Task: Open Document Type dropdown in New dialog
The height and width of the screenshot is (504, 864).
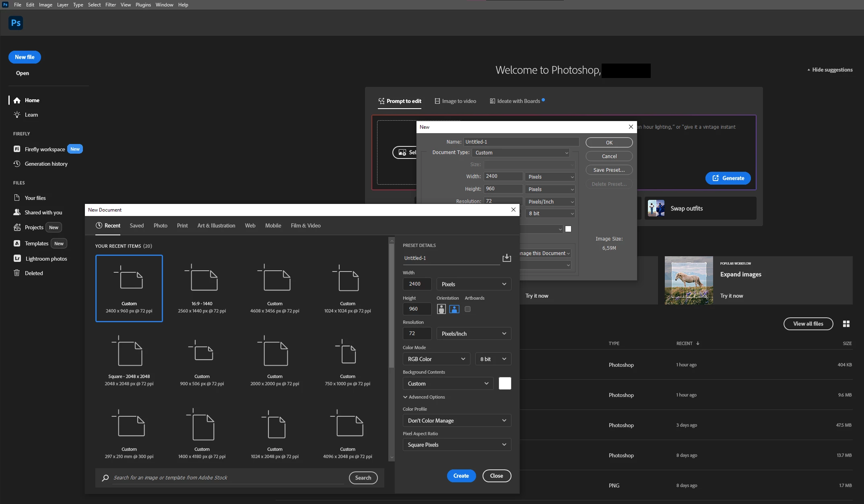Action: (521, 152)
